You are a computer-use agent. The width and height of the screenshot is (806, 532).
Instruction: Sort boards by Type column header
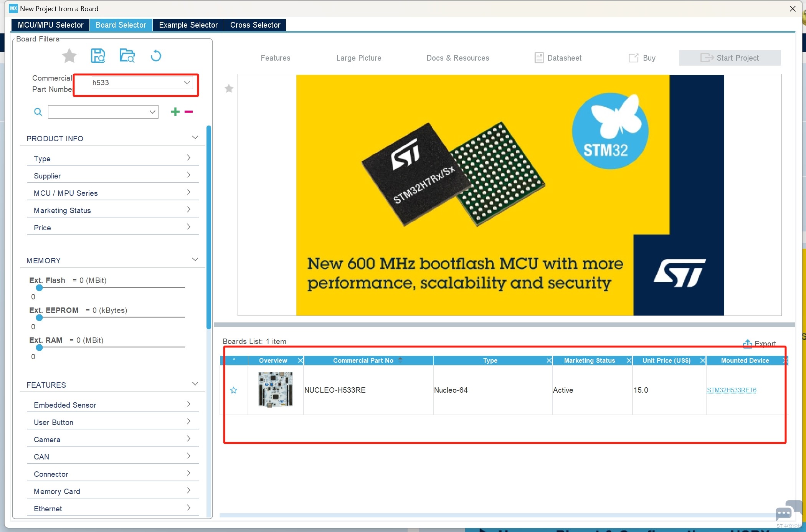(490, 360)
